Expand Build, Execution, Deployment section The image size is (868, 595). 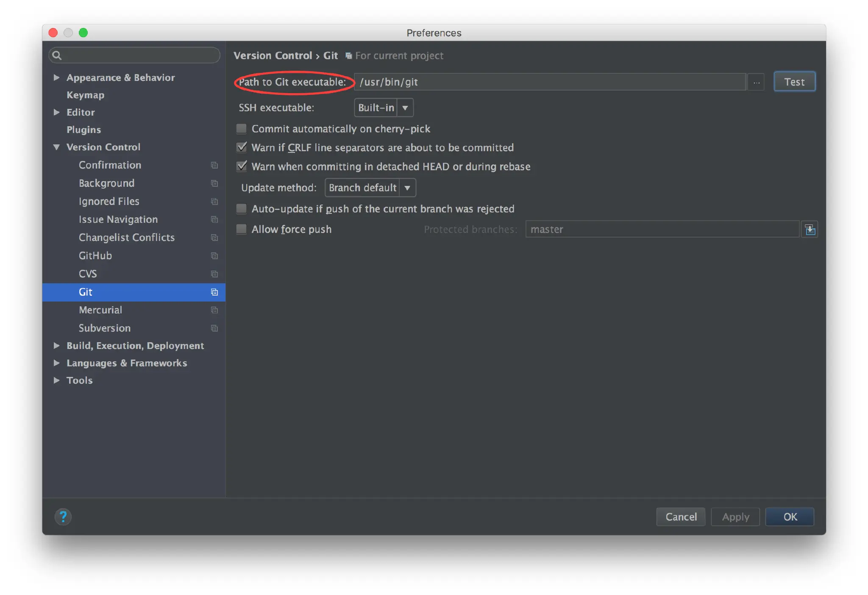[x=56, y=346]
